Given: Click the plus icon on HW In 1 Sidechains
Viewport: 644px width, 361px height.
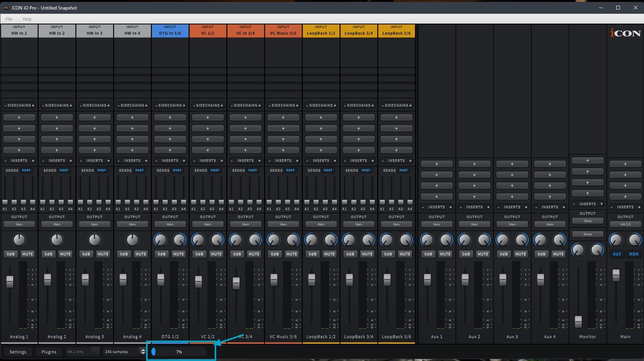Looking at the screenshot, I should [33, 105].
